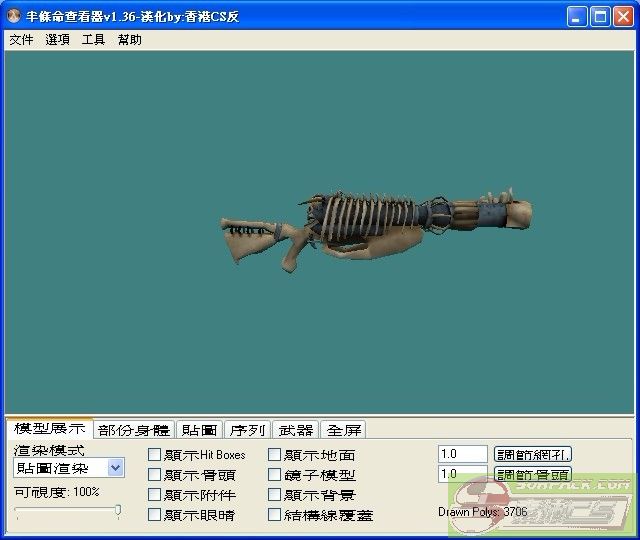Click the app icon in the title bar
Viewport: 640px width, 540px height.
tap(15, 16)
